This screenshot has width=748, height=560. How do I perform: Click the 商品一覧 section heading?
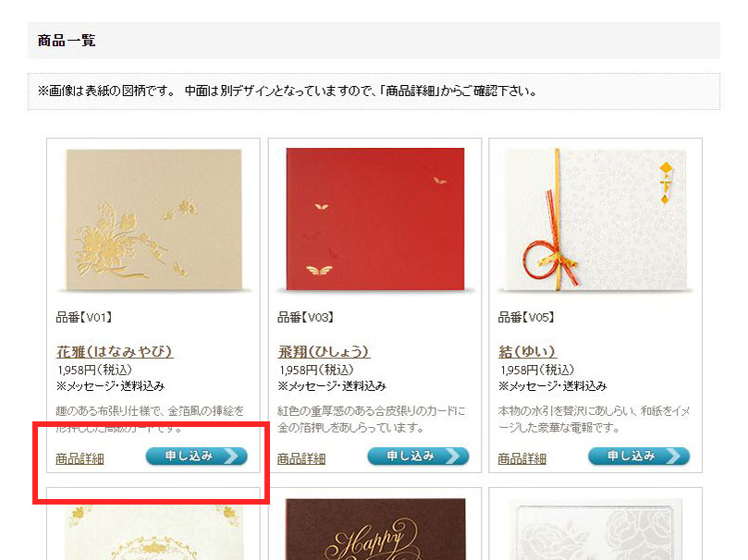point(67,41)
